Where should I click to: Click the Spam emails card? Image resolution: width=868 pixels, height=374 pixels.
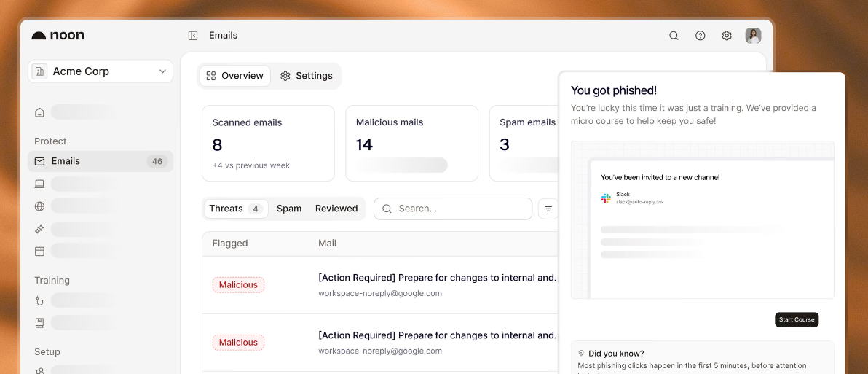[x=524, y=143]
